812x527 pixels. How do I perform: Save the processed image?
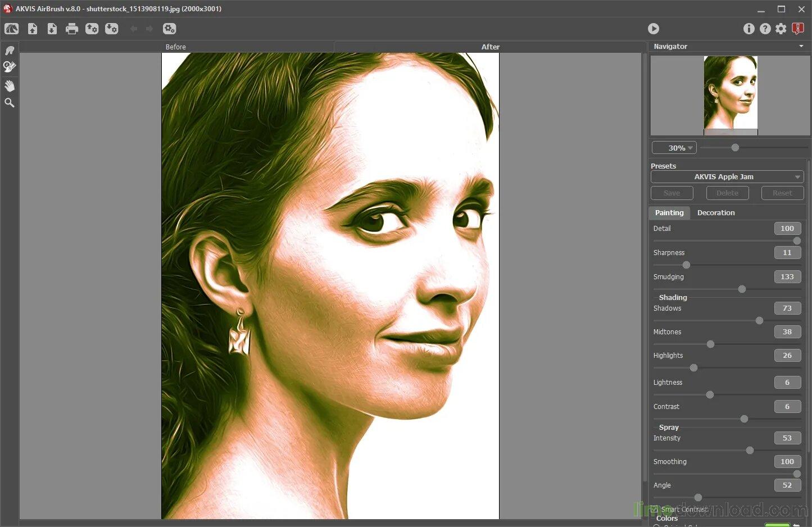tap(52, 29)
